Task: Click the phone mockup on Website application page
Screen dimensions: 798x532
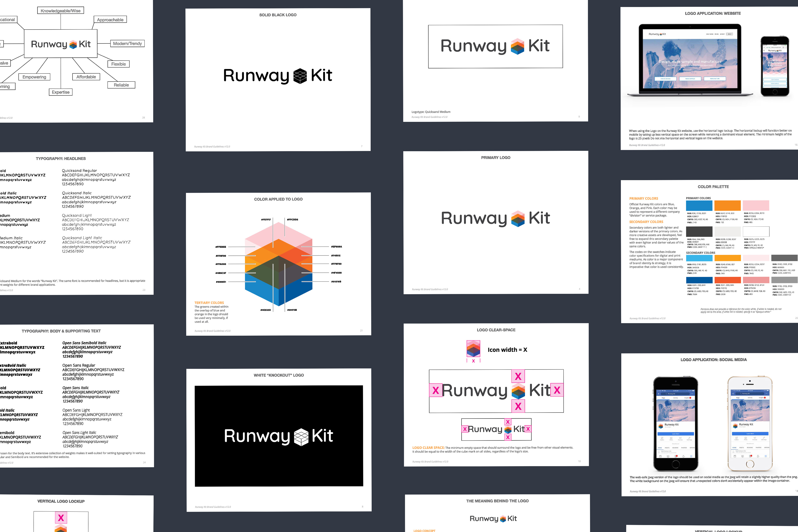Action: (x=775, y=66)
